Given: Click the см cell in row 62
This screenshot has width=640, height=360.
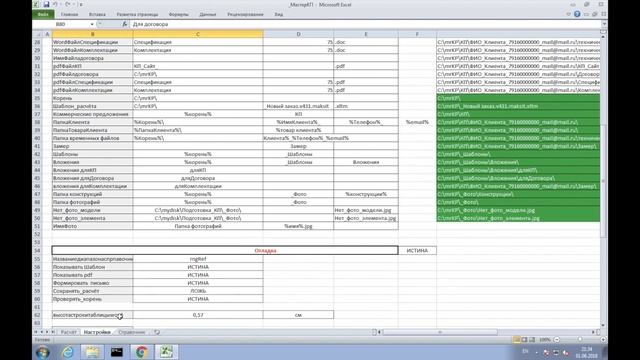Looking at the screenshot, I should 298,315.
